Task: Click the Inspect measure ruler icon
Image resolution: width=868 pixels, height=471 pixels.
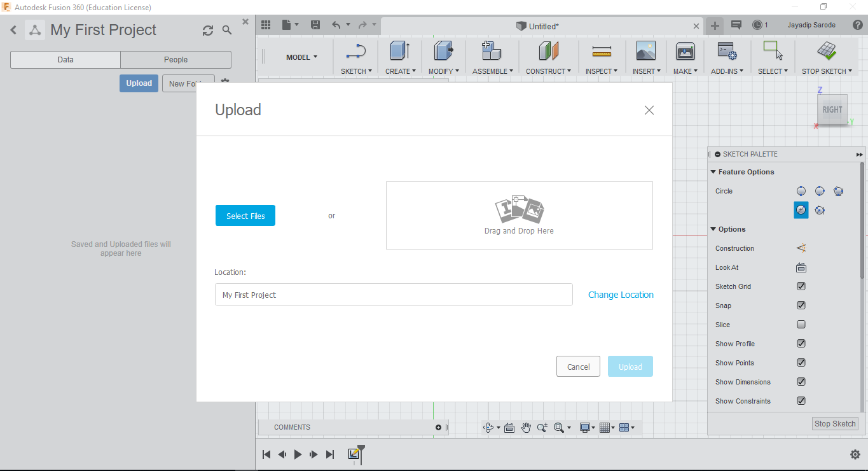Action: coord(601,52)
